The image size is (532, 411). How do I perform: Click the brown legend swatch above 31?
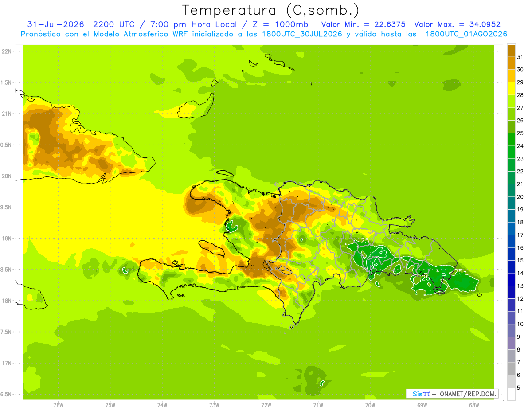point(511,50)
